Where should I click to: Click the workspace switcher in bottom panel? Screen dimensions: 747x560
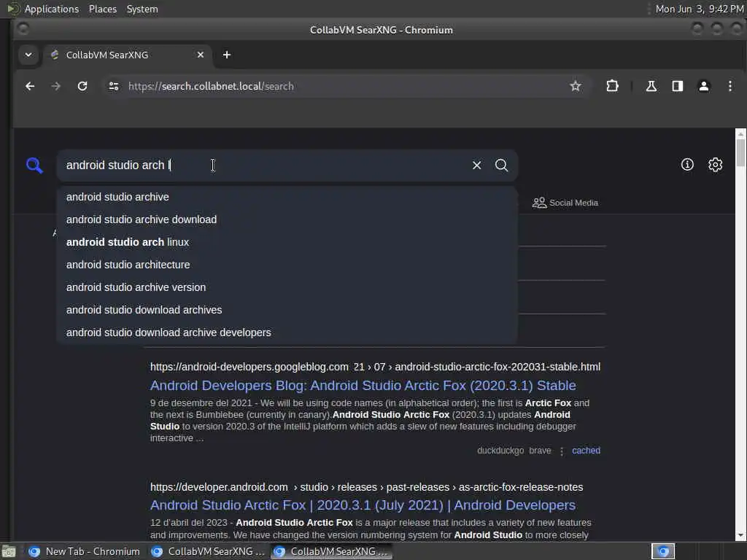(x=663, y=551)
